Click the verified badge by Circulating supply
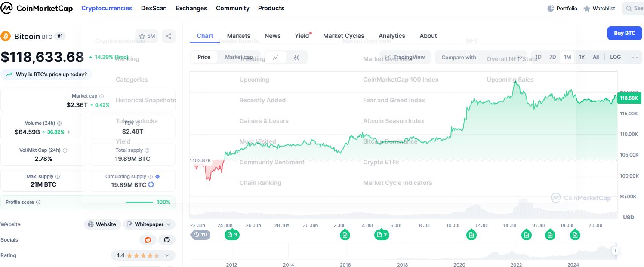This screenshot has width=644, height=267. (157, 177)
